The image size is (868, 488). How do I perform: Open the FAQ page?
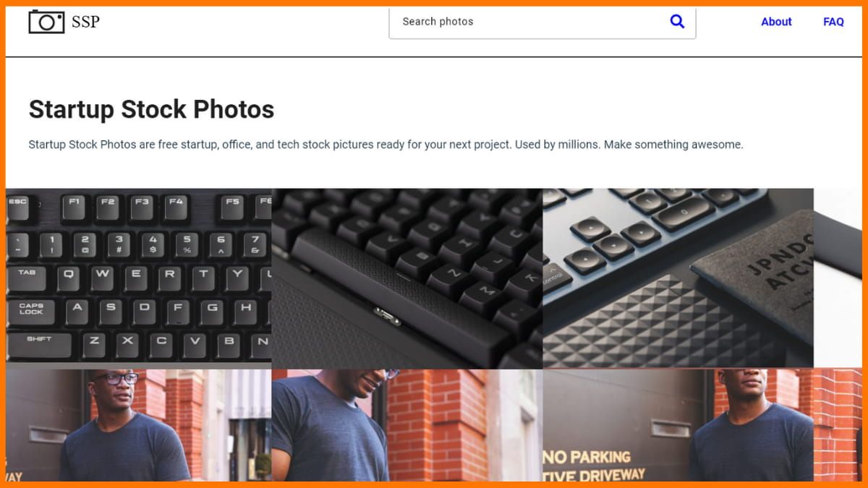[x=833, y=22]
